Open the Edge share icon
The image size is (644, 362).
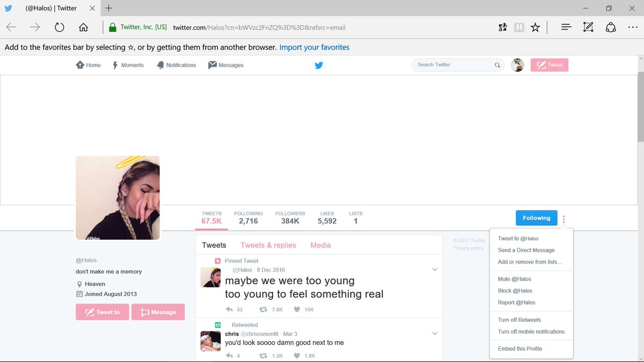(x=610, y=27)
